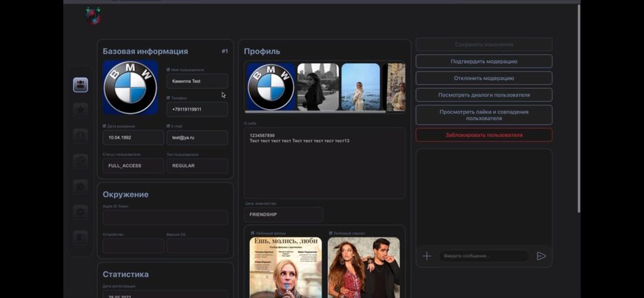Click the Apple ID Token field
Screen dimensions: 644x298
165,217
